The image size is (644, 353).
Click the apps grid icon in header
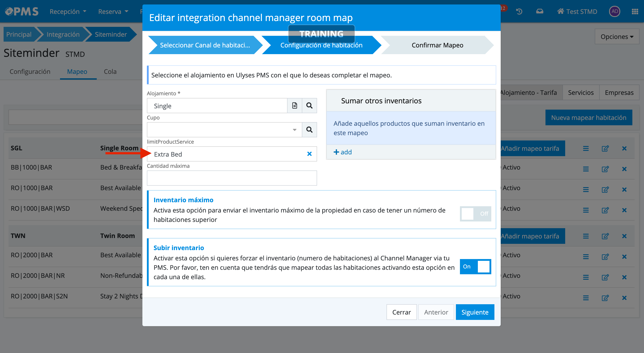click(635, 11)
